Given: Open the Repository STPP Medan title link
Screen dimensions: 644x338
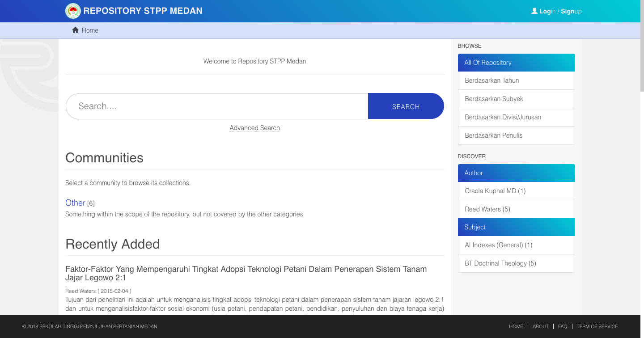Looking at the screenshot, I should 143,11.
